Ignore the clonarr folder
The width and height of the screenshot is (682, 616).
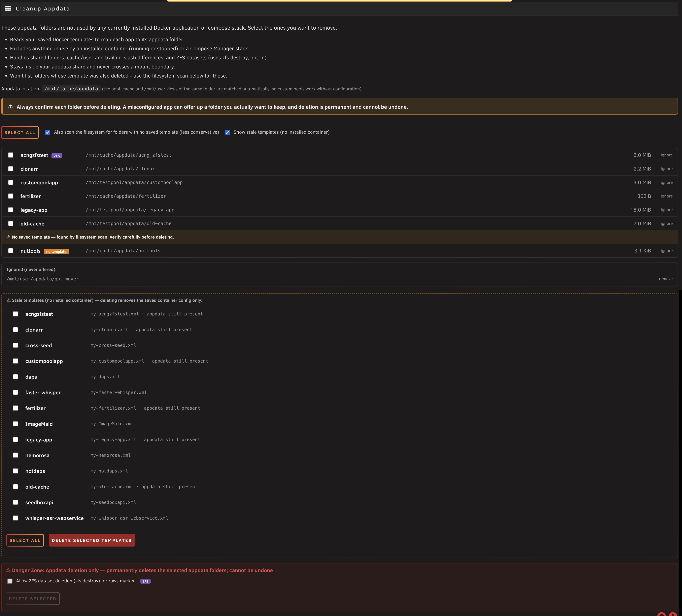point(667,168)
